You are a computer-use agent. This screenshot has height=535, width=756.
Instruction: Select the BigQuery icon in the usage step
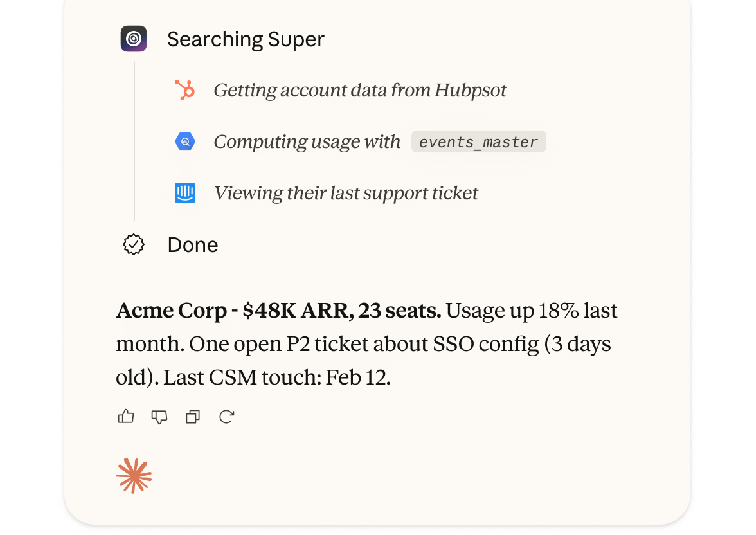point(185,141)
